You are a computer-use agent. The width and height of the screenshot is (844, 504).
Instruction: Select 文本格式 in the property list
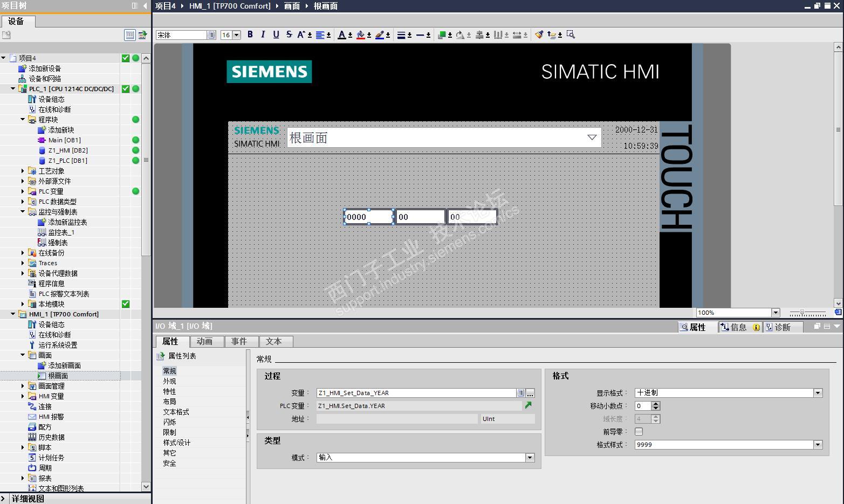(176, 412)
